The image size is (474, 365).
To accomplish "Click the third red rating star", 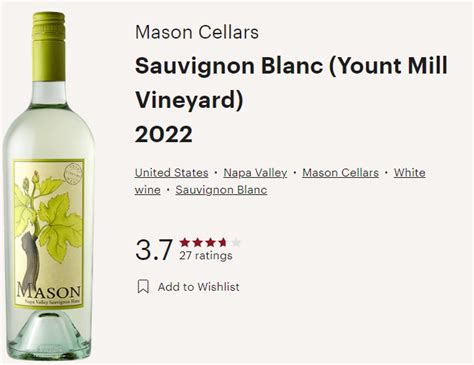I will tap(210, 242).
